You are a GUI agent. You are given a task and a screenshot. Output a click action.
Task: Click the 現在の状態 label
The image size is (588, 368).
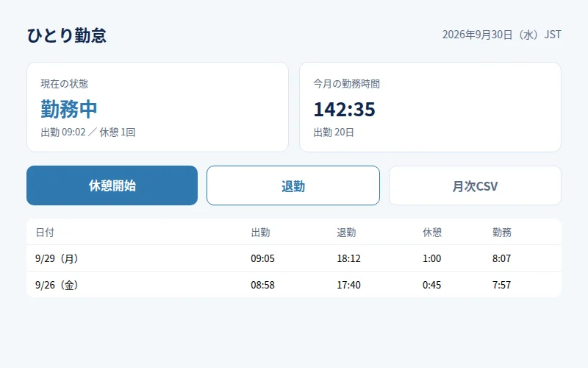click(x=65, y=84)
